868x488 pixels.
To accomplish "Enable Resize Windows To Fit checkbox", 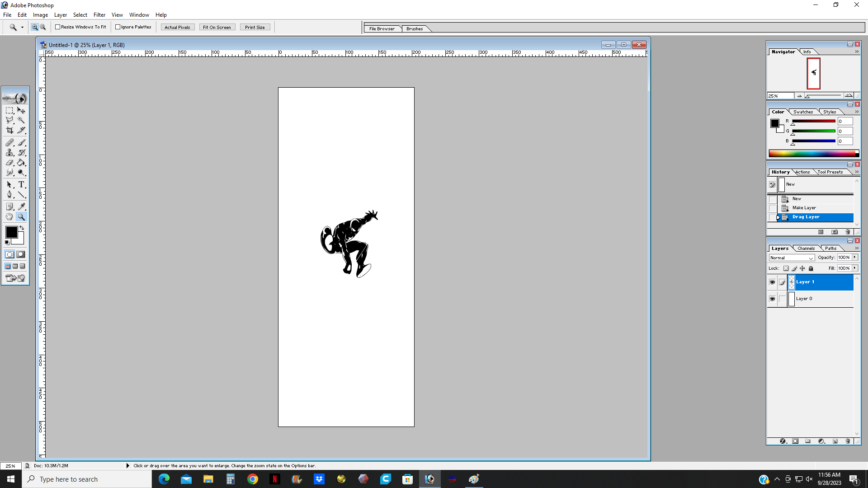I will [x=58, y=27].
